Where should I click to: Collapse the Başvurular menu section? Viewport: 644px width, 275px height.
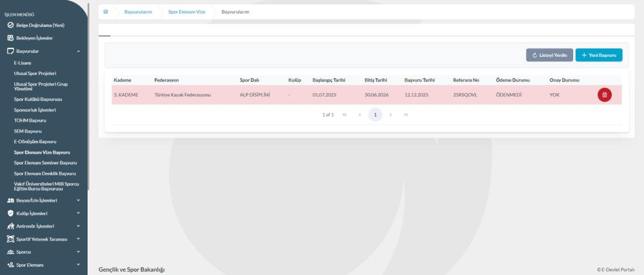78,51
